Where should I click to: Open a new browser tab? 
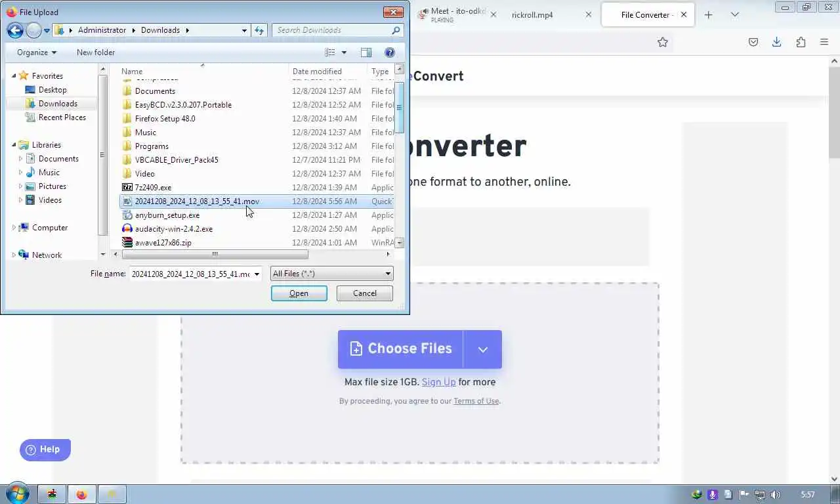pyautogui.click(x=708, y=14)
